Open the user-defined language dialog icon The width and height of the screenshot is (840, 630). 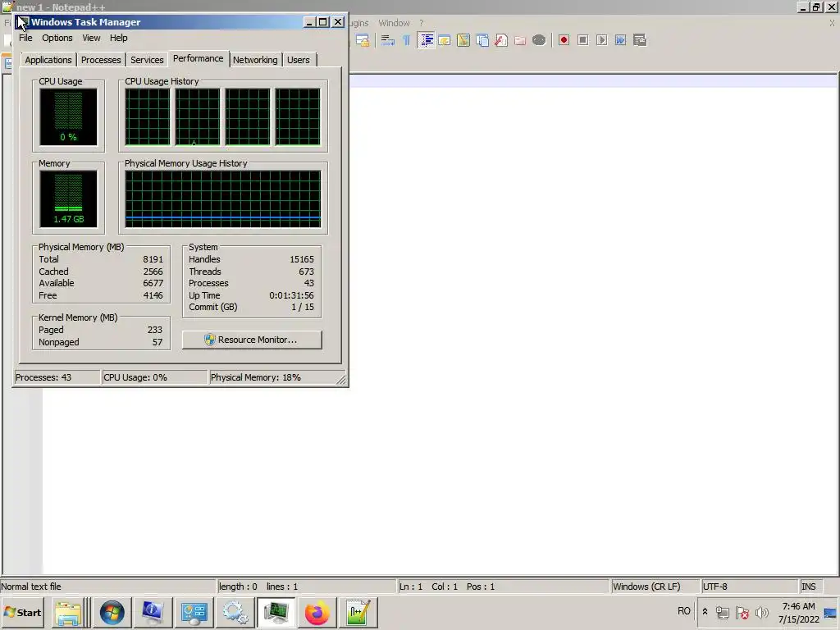[x=445, y=40]
